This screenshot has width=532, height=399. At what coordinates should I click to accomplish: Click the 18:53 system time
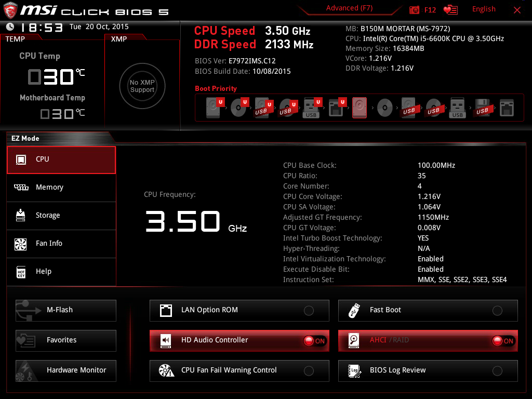tap(42, 28)
